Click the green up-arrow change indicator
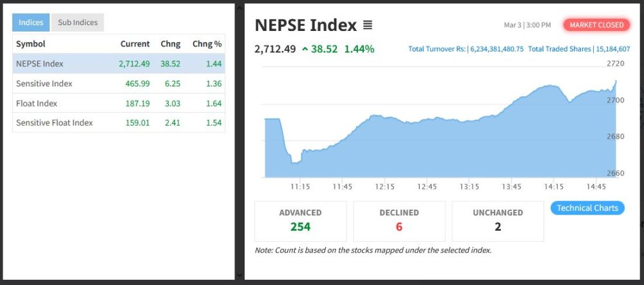This screenshot has height=285, width=644. click(305, 49)
